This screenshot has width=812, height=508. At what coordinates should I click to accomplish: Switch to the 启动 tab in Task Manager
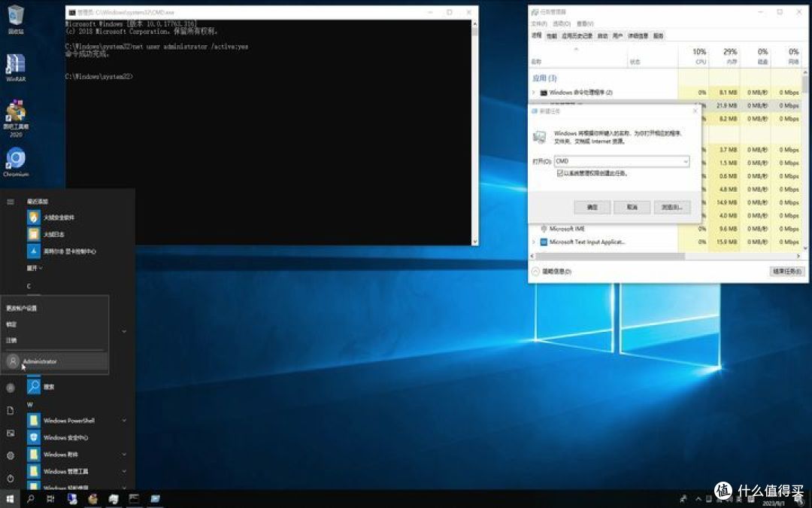coord(602,36)
